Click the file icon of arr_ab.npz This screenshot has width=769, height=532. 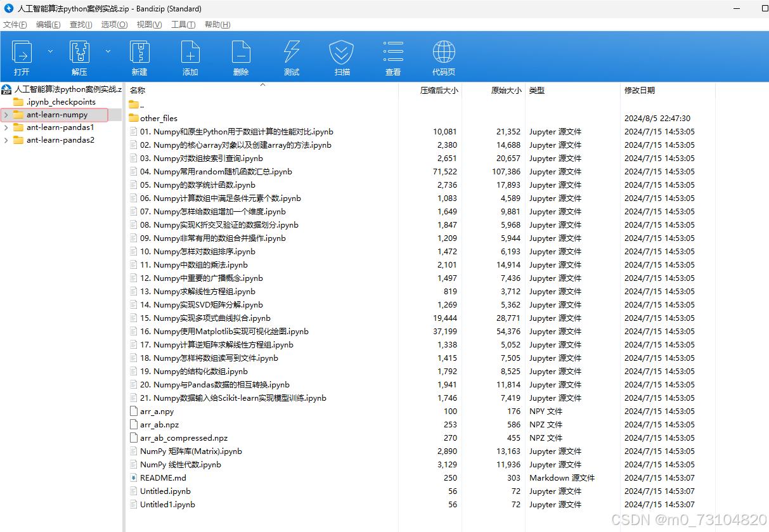click(x=133, y=425)
